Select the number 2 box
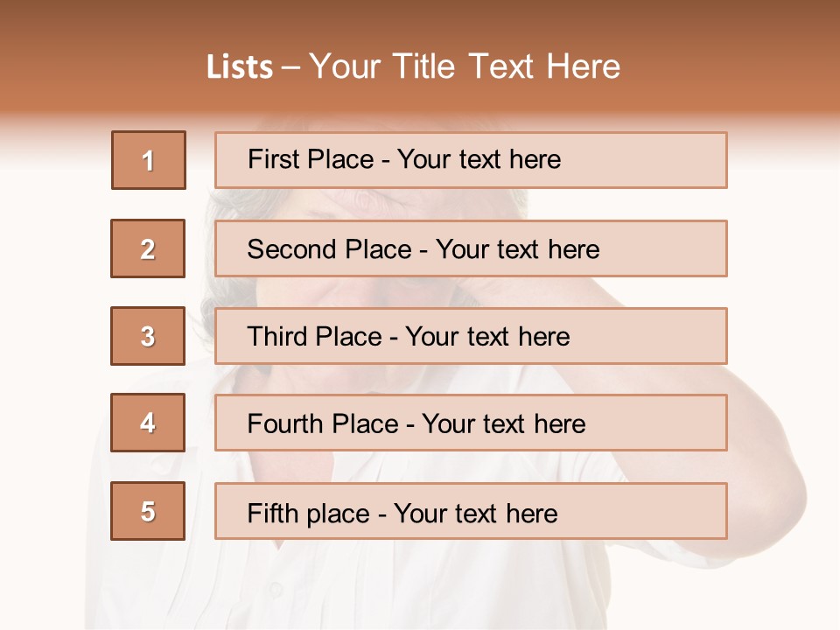840x630 pixels. 148,248
